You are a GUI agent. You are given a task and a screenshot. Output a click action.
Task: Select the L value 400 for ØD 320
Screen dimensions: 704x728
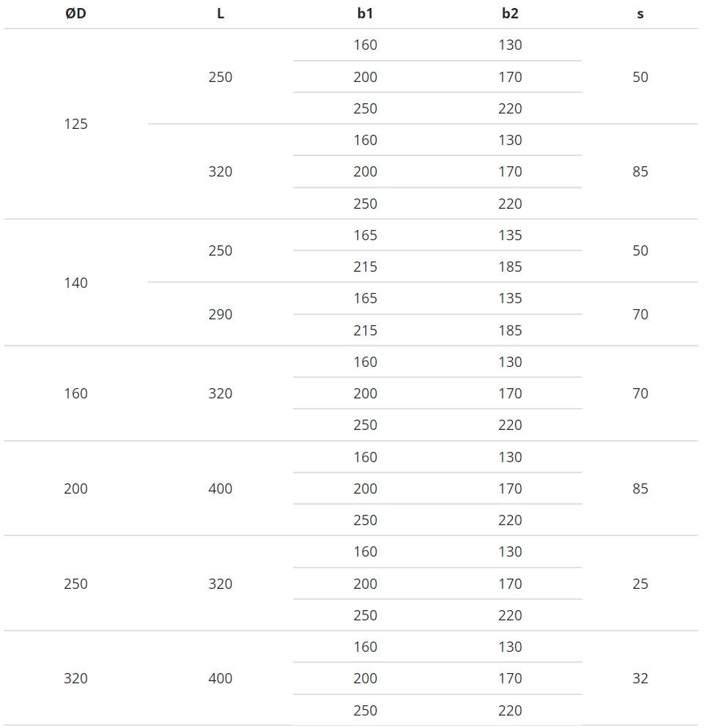point(221,678)
